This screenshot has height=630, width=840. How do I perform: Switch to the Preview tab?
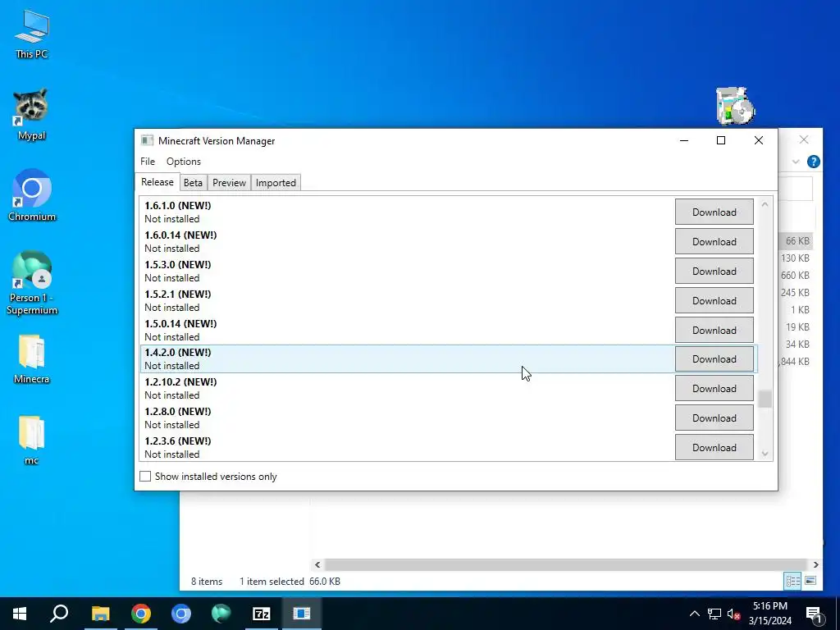(x=229, y=183)
